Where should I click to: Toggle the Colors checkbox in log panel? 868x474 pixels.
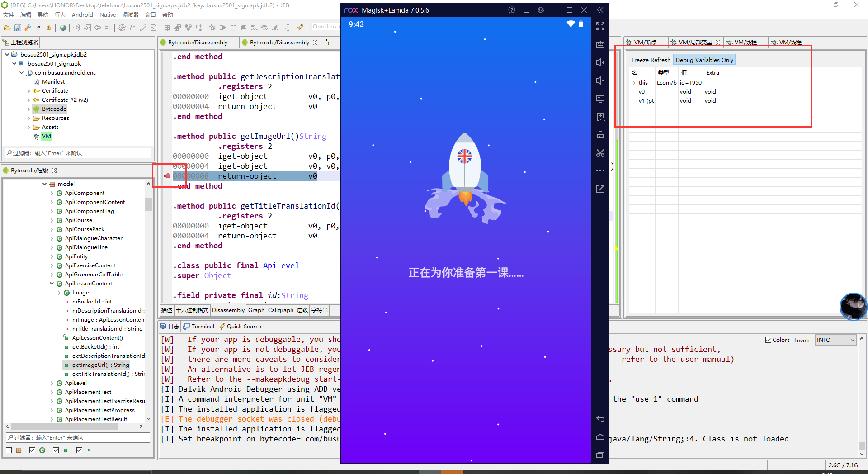pyautogui.click(x=768, y=340)
